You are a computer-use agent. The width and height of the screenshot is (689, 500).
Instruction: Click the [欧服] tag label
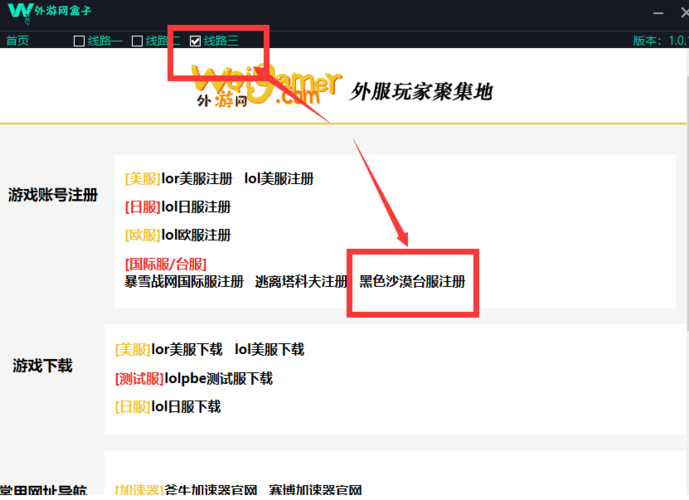pyautogui.click(x=143, y=236)
